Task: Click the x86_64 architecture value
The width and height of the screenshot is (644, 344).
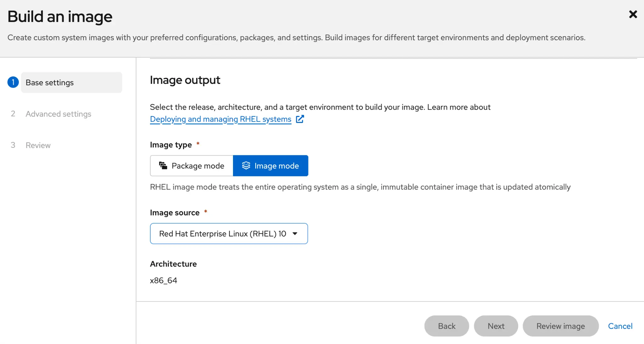Action: [x=164, y=280]
